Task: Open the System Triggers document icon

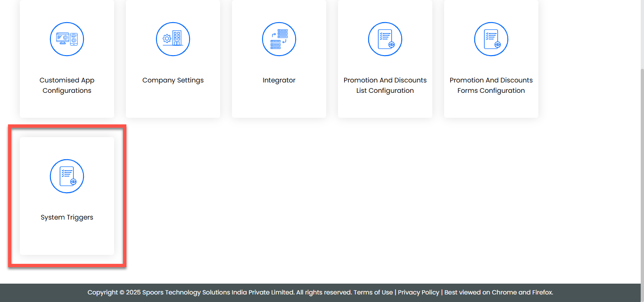Action: 67,176
